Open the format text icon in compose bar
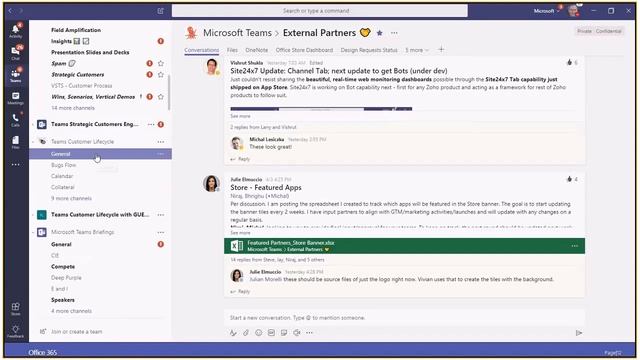This screenshot has height=360, width=640. pos(233,333)
